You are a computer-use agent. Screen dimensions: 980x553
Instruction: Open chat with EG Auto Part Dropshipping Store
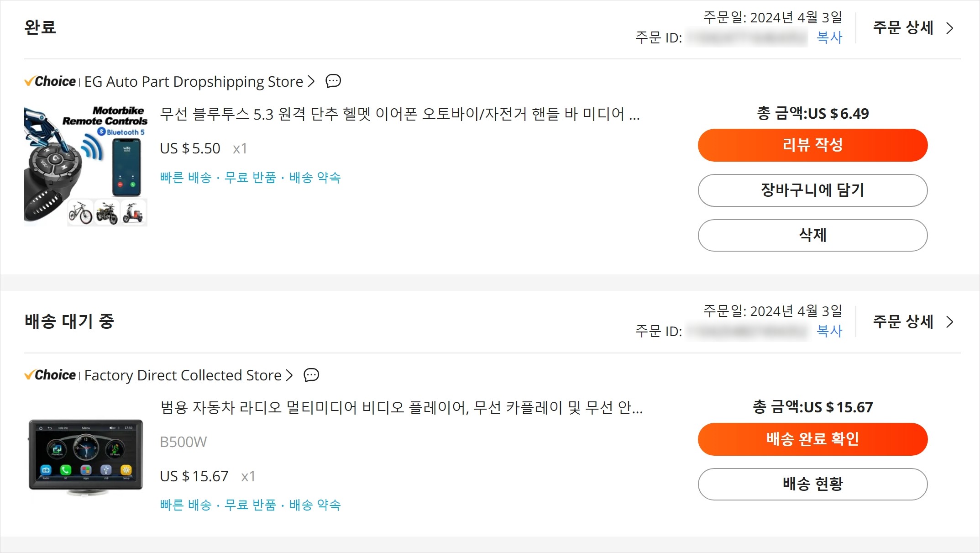point(333,81)
